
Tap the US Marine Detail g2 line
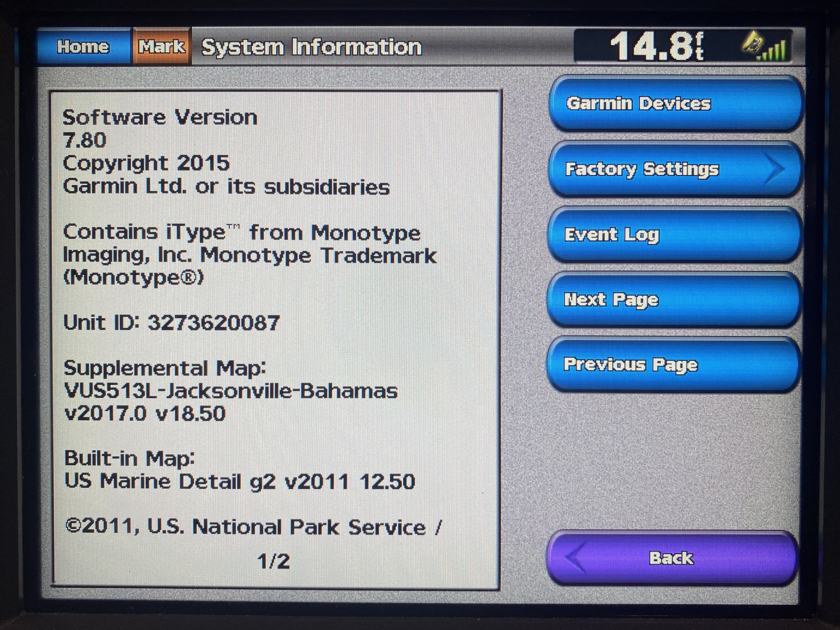240,482
